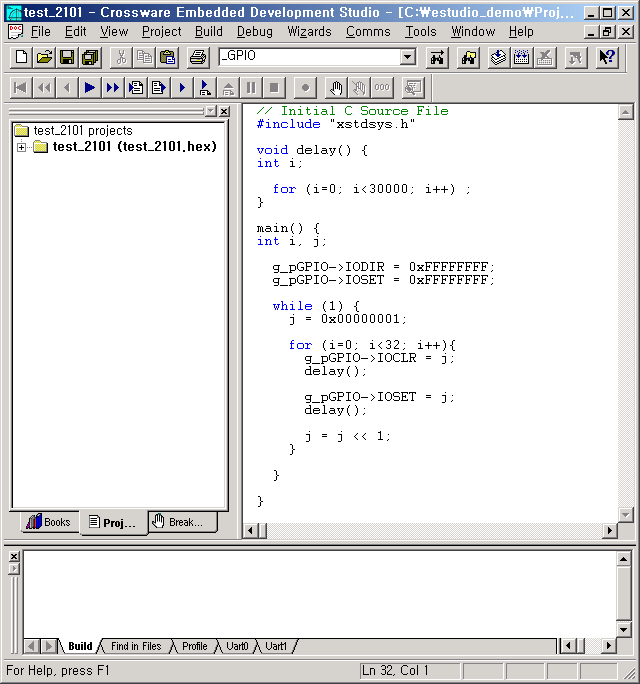Viewport: 640px width, 684px height.
Task: Click the record circle icon
Action: coord(305,88)
